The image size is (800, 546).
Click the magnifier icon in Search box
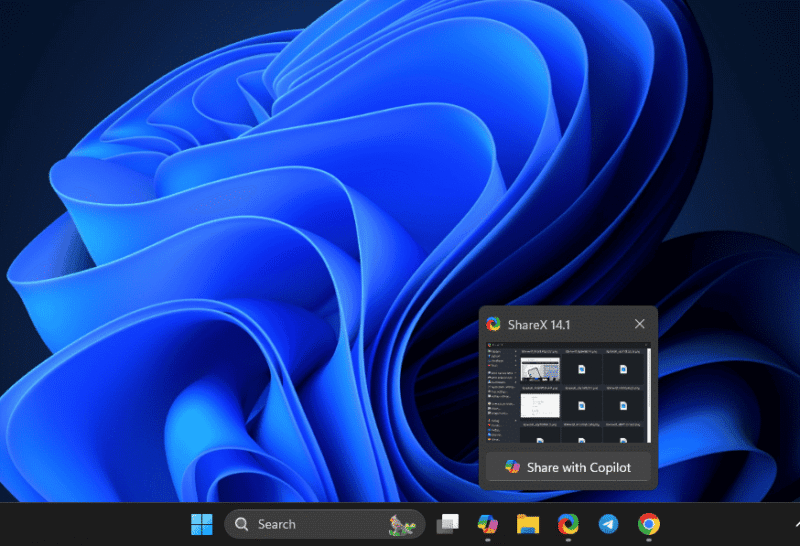tap(242, 524)
